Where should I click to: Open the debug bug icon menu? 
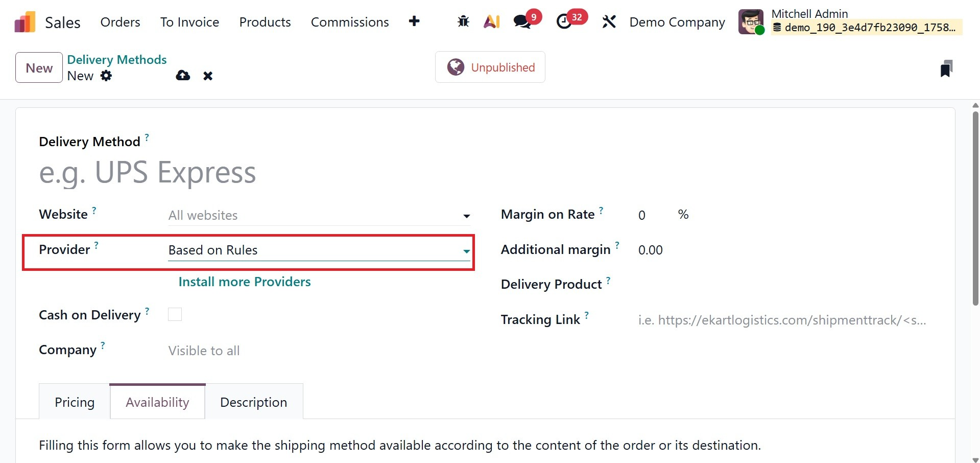coord(463,21)
